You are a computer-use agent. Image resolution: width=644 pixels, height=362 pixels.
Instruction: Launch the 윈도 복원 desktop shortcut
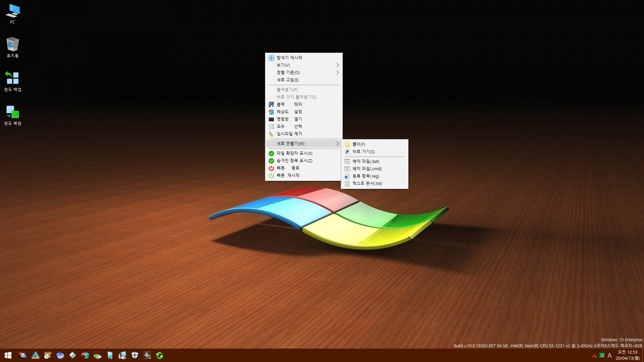(12, 115)
